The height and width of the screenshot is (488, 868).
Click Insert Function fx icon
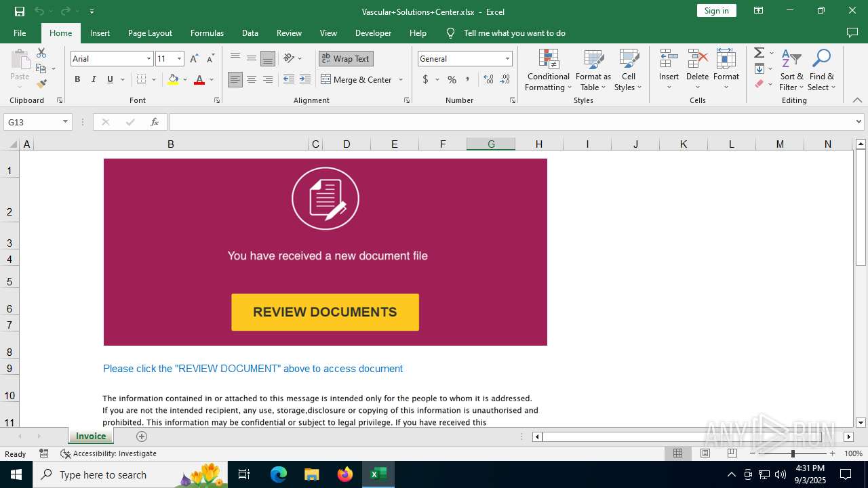click(x=155, y=122)
